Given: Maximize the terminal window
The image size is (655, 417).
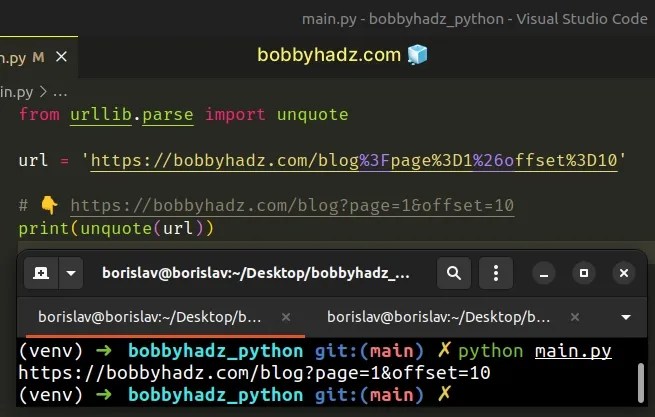Looking at the screenshot, I should [x=584, y=273].
